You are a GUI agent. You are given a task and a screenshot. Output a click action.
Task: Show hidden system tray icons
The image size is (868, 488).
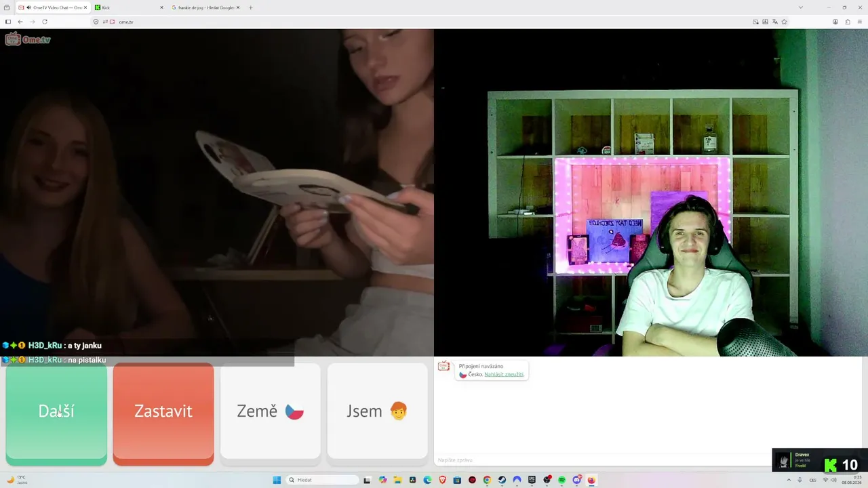pyautogui.click(x=789, y=480)
